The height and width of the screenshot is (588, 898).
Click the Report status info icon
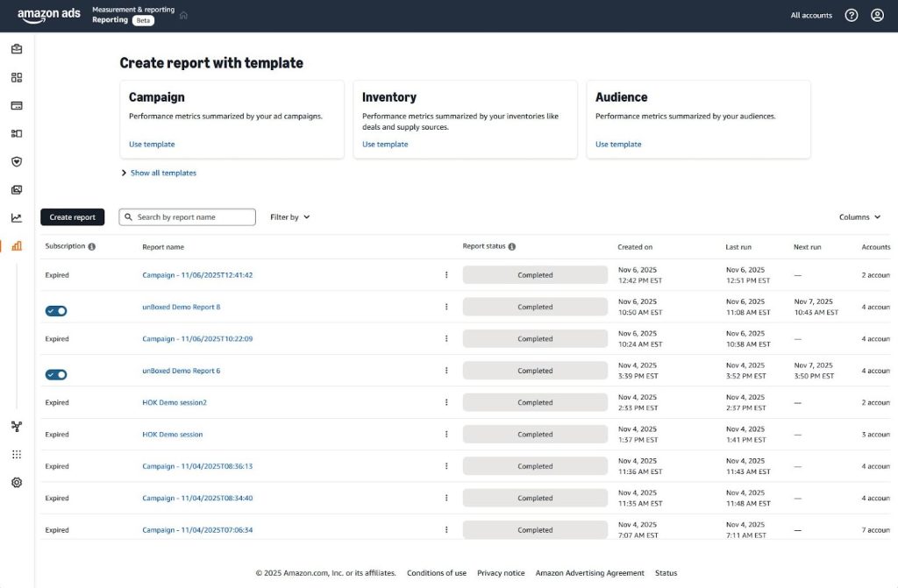(x=512, y=247)
